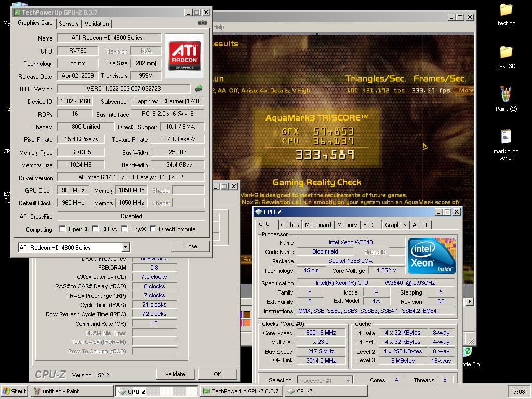Open the test pc folder icon
The width and height of the screenshot is (532, 399).
[506, 15]
